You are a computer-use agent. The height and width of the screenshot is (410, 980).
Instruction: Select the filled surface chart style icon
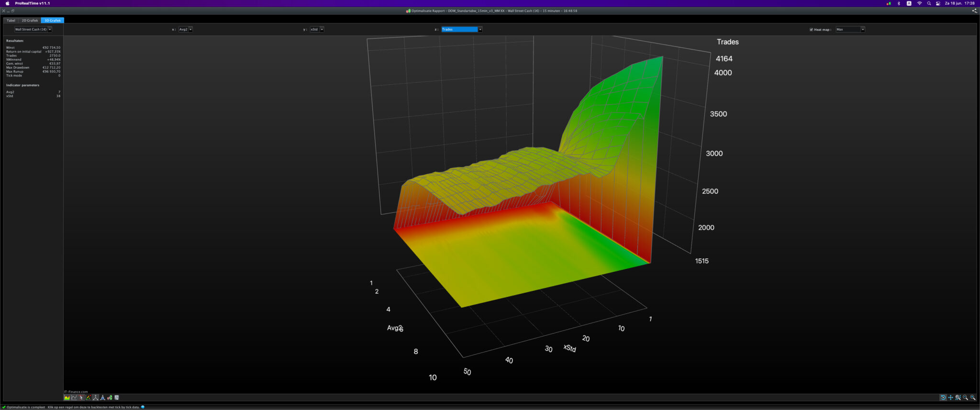coord(67,398)
